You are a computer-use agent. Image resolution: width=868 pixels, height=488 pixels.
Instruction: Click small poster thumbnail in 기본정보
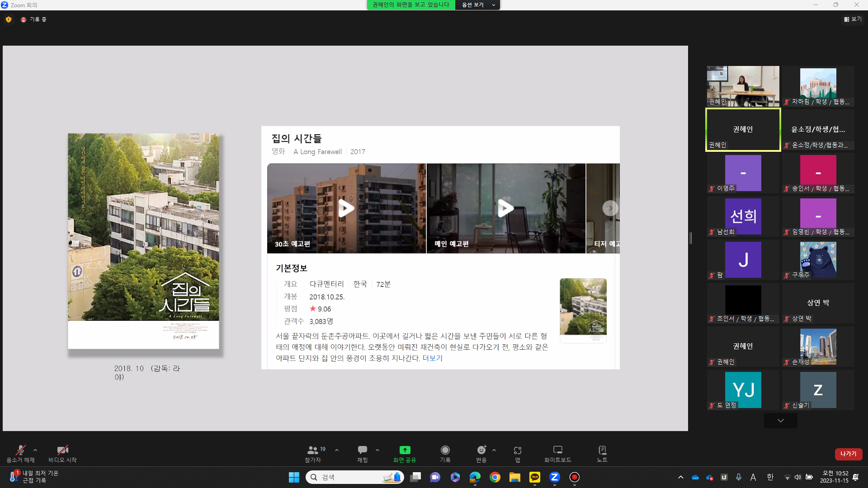(583, 310)
